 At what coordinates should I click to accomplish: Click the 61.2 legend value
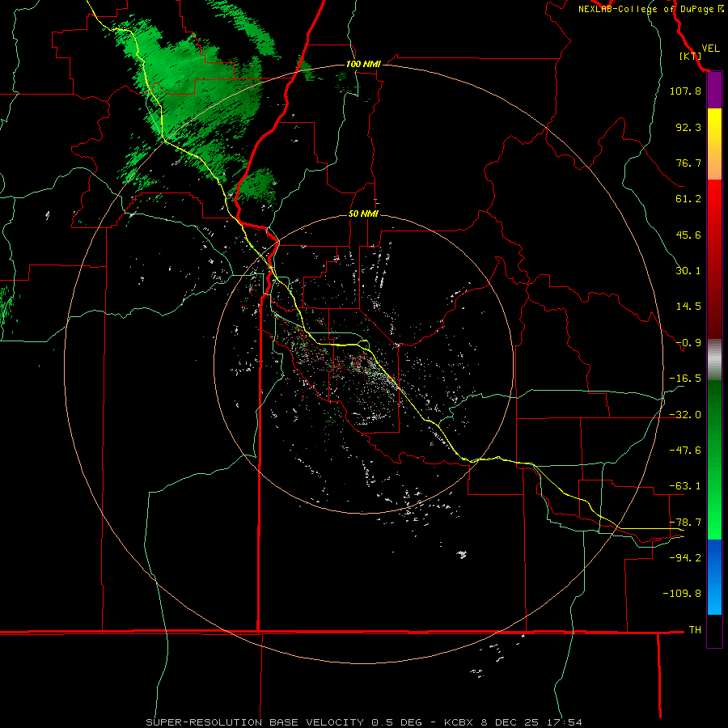688,199
